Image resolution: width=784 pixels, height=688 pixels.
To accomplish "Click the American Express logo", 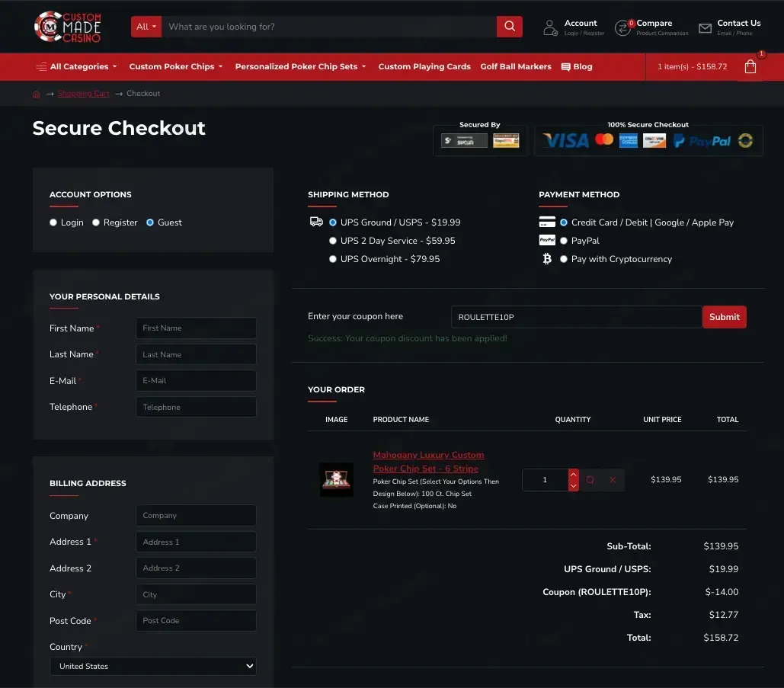I will click(x=629, y=141).
